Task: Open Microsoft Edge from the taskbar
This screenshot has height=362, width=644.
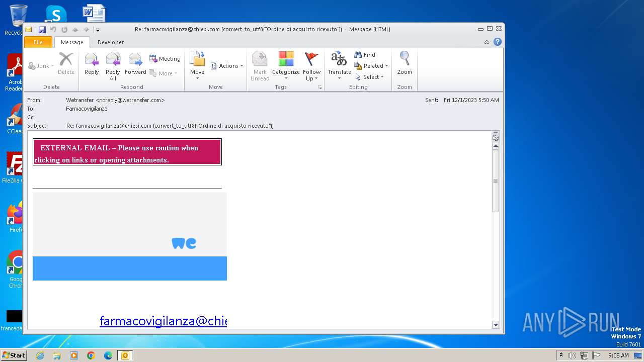Action: point(108,355)
